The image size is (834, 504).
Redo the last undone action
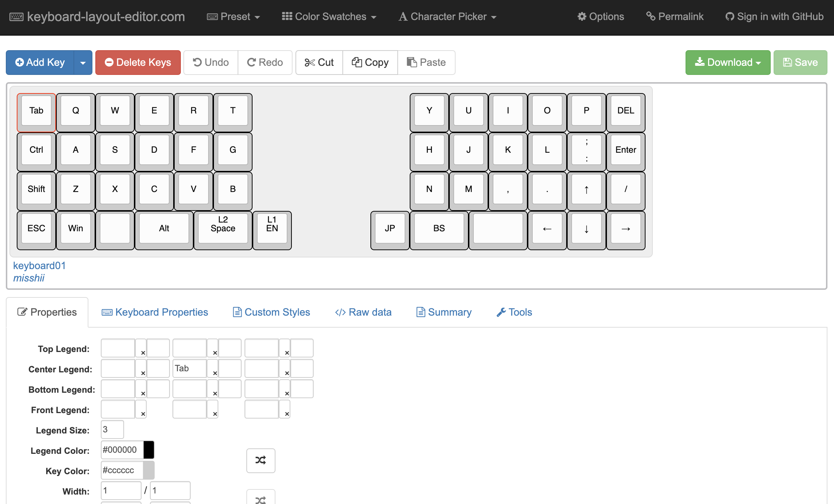[x=265, y=63]
